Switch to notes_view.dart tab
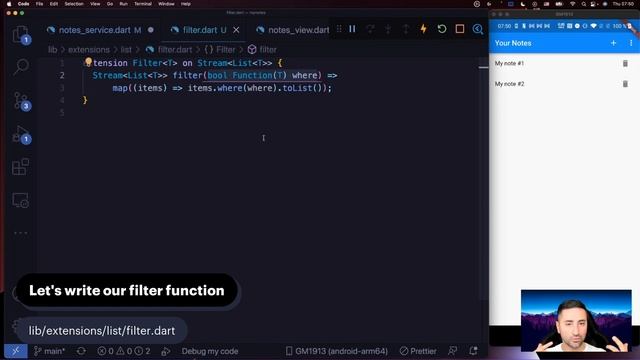 pos(294,30)
